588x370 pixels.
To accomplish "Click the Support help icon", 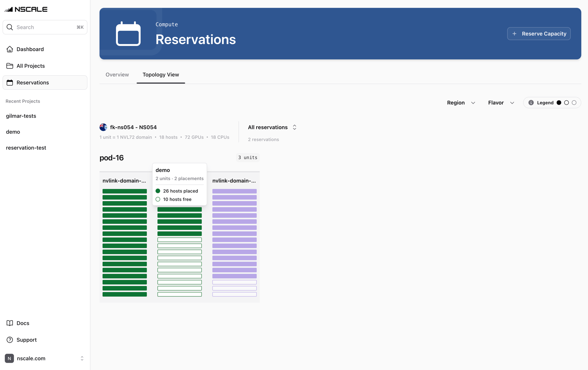I will (10, 340).
